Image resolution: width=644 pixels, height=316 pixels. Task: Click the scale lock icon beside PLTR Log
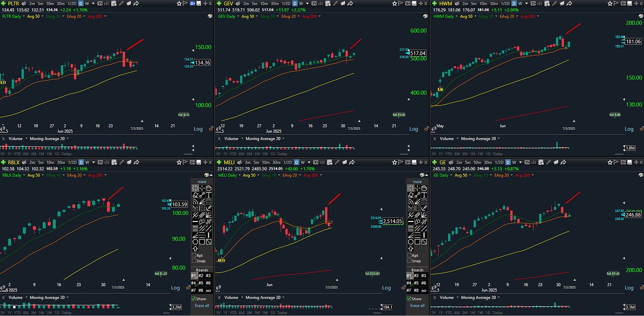211,129
